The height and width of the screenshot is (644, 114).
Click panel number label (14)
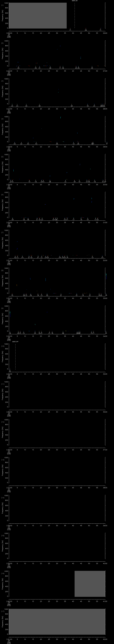[x=3, y=497]
